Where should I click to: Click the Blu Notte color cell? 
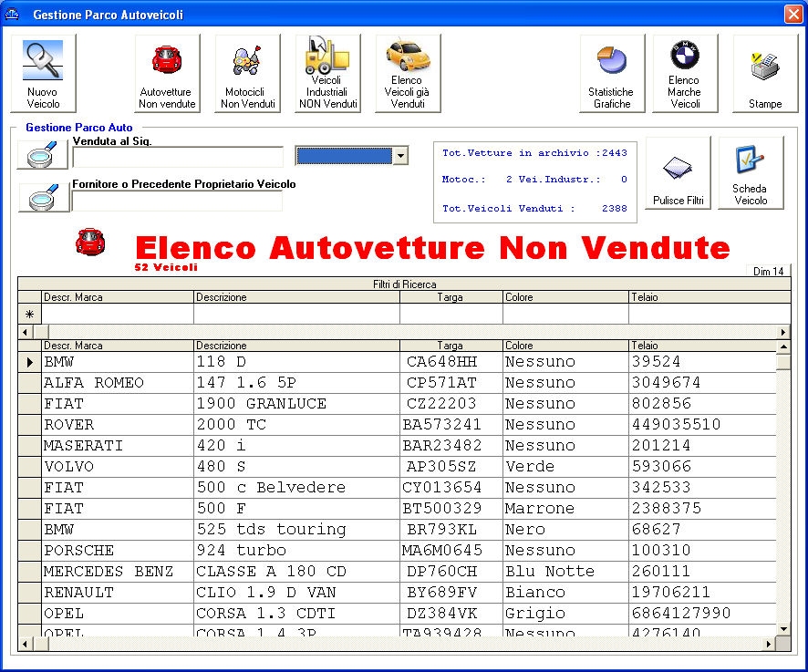pyautogui.click(x=565, y=572)
